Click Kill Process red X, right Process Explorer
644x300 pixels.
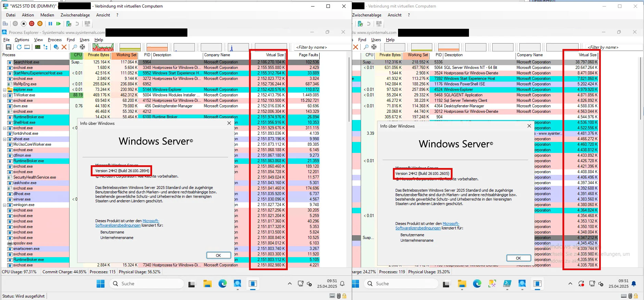coord(356,47)
